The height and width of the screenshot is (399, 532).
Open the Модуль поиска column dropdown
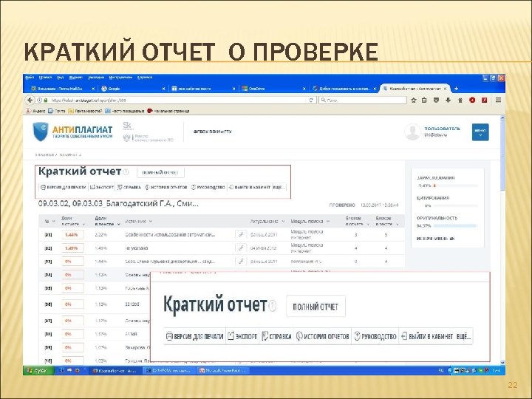pos(328,222)
